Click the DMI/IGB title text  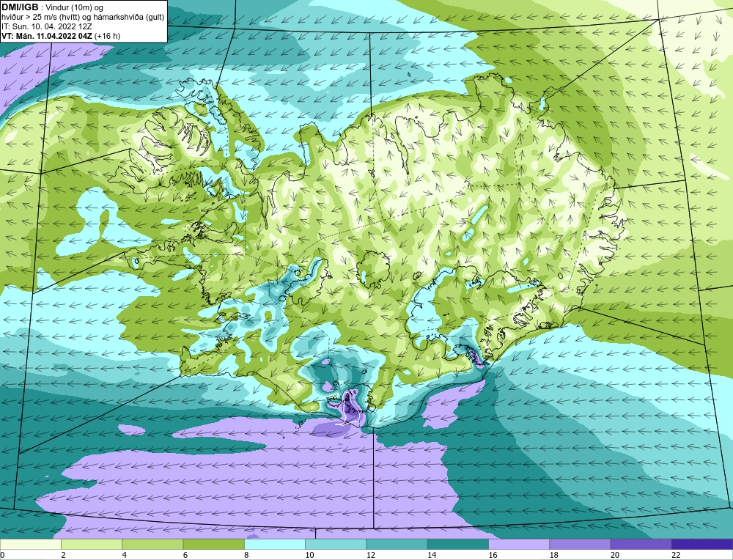[x=20, y=7]
